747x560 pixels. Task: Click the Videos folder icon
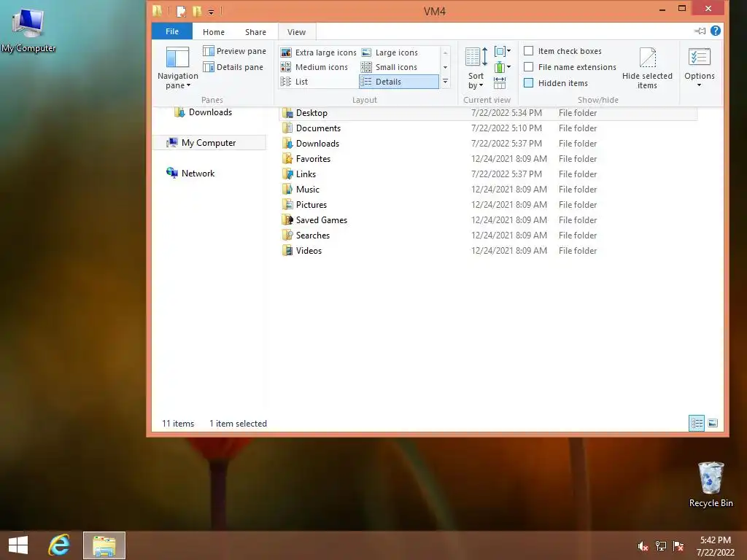(x=287, y=251)
